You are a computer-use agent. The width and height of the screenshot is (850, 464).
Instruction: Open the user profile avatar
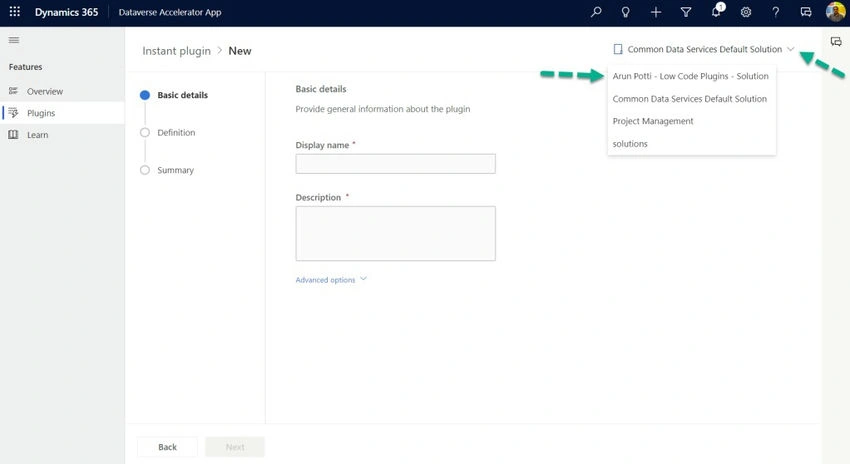tap(835, 11)
